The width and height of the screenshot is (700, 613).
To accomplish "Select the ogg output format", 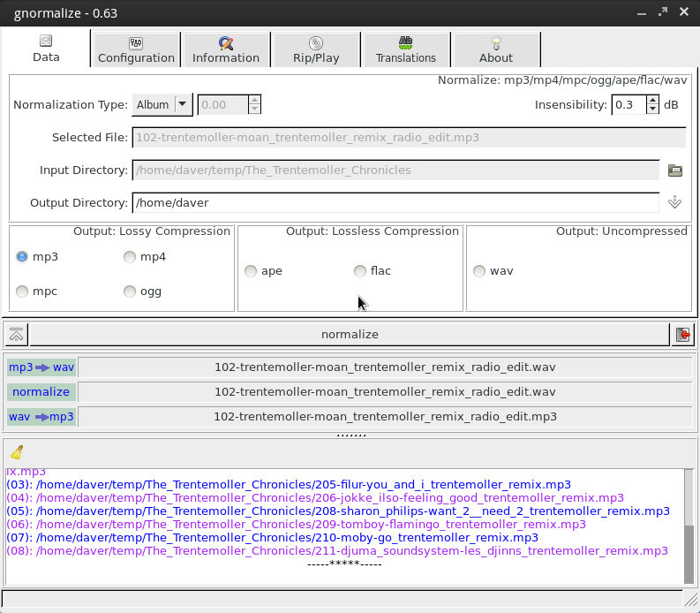I will coord(130,291).
